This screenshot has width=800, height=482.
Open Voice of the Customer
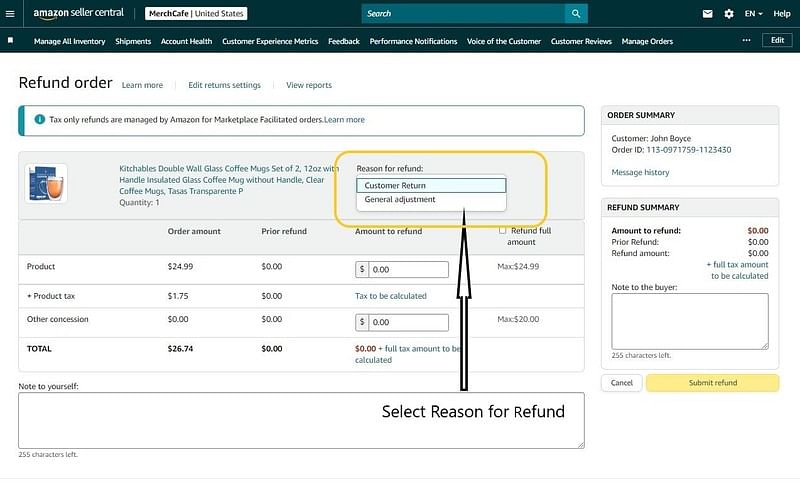click(504, 41)
